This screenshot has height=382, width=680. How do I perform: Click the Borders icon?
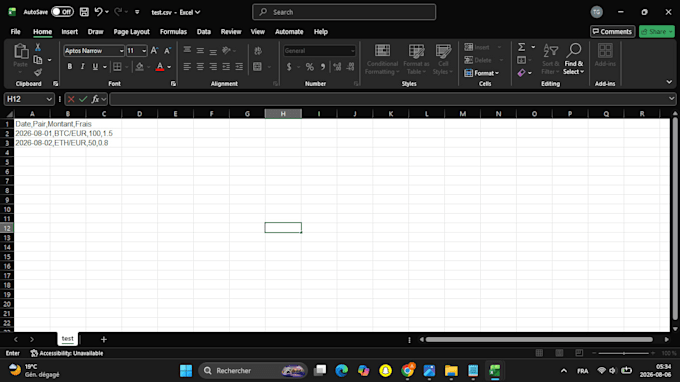coord(117,67)
